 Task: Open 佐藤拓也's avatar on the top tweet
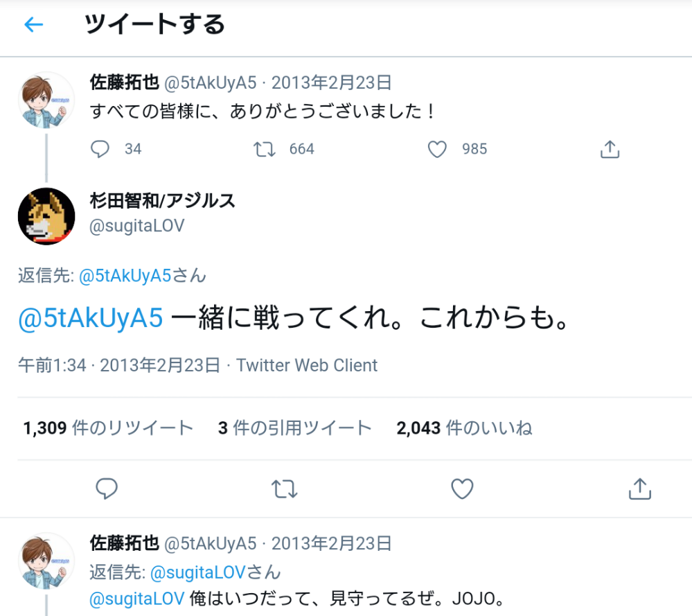46,100
